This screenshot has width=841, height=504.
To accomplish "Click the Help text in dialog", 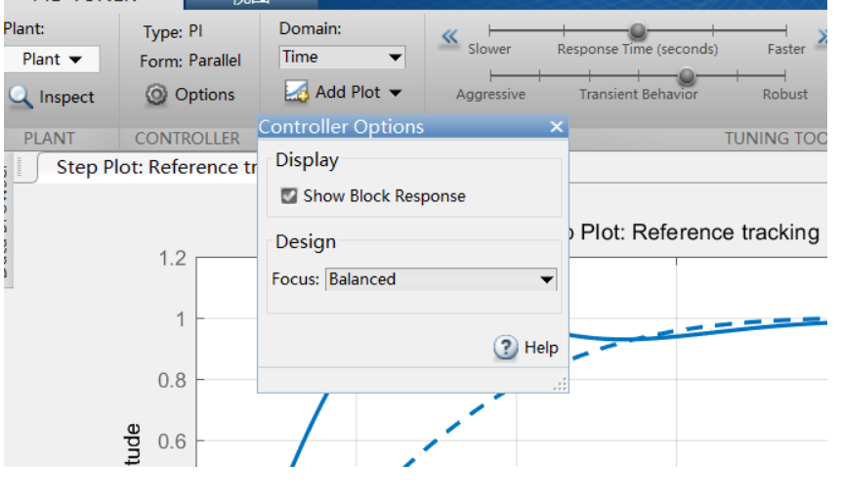I will coord(541,348).
